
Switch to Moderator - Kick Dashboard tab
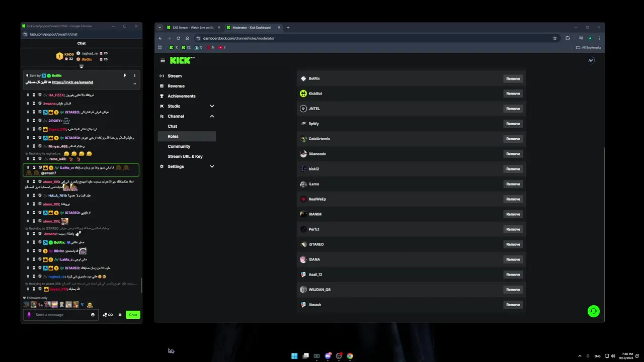pyautogui.click(x=253, y=28)
